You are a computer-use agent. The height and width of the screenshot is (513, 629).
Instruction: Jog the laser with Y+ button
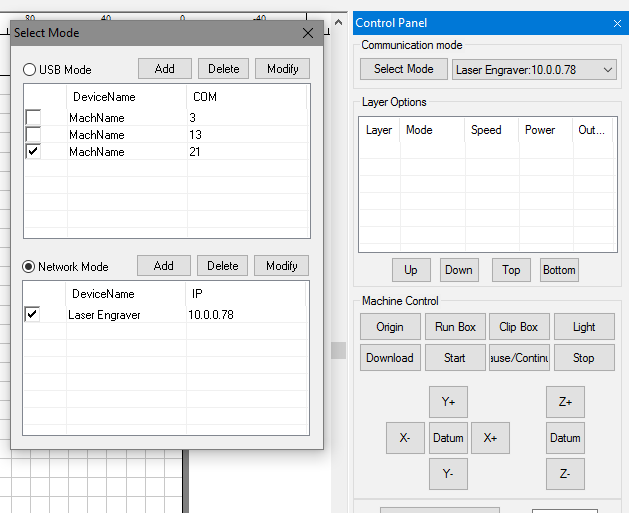pyautogui.click(x=448, y=402)
